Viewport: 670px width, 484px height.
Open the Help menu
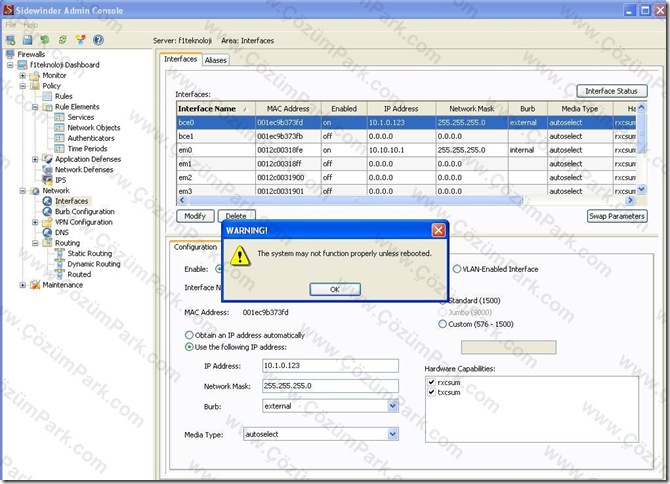pos(30,25)
